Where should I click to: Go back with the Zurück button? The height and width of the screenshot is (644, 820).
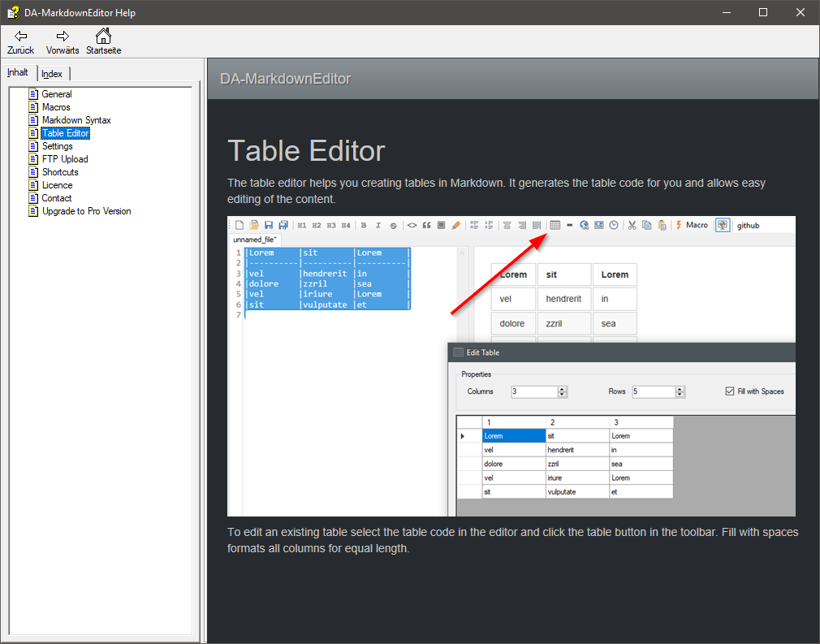tap(20, 42)
